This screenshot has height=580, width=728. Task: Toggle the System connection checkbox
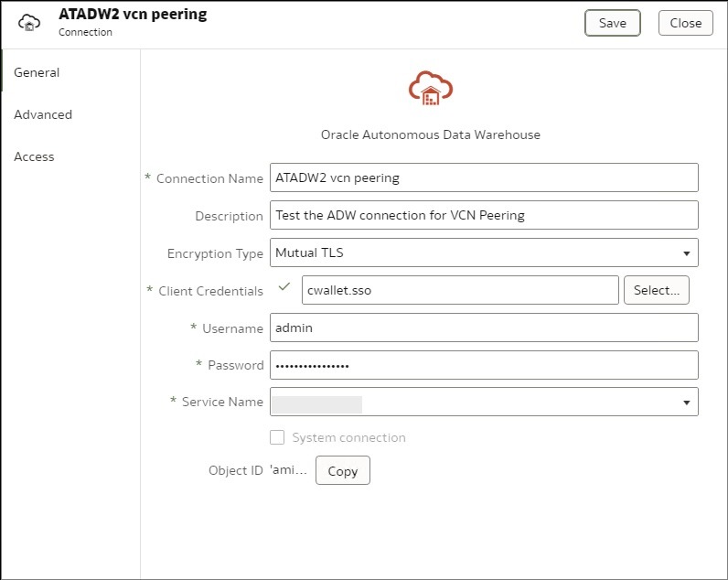(x=277, y=437)
